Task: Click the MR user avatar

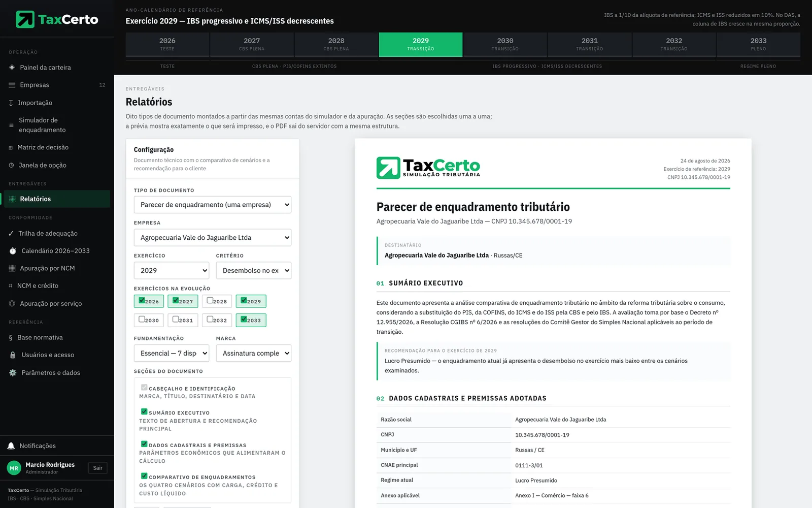Action: (14, 468)
